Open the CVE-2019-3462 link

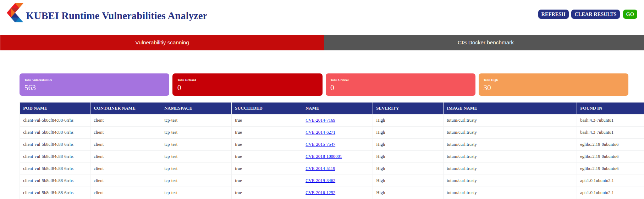[x=320, y=181]
